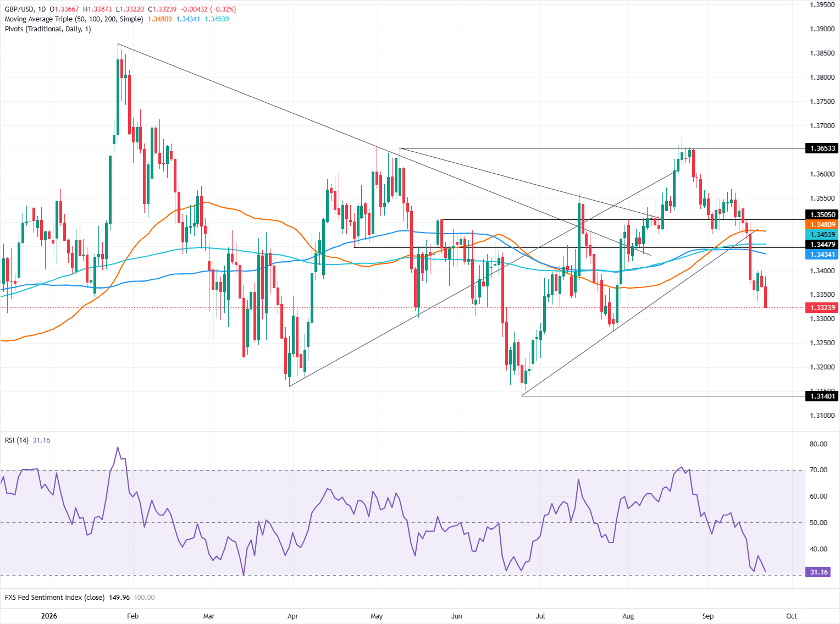Click the RSI 50.00 axis level
The width and height of the screenshot is (840, 624).
click(x=819, y=523)
